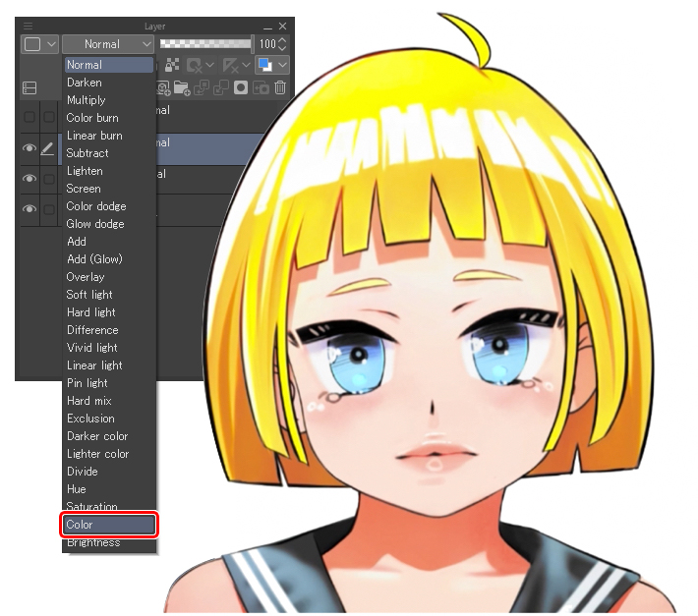Open the Layer panel hamburger menu

point(28,26)
